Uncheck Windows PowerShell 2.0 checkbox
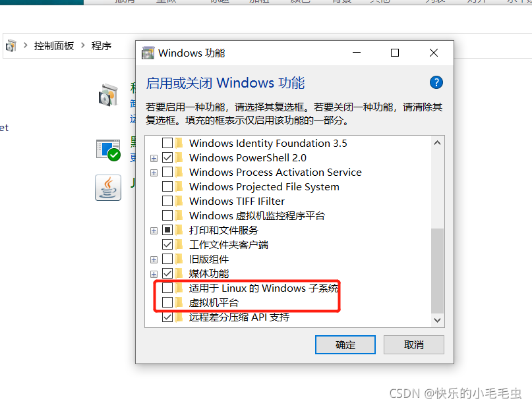The width and height of the screenshot is (532, 405). point(167,157)
